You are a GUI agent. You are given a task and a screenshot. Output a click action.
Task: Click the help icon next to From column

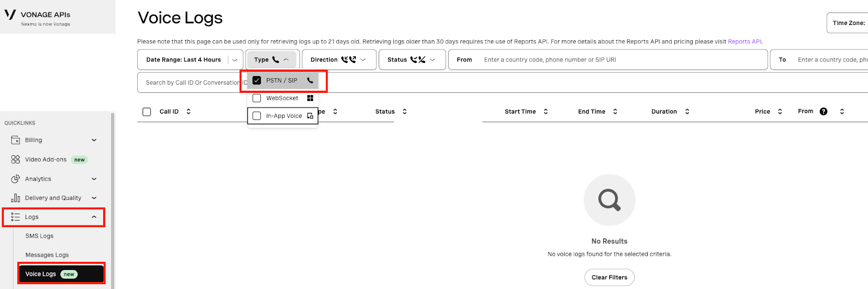pyautogui.click(x=824, y=111)
